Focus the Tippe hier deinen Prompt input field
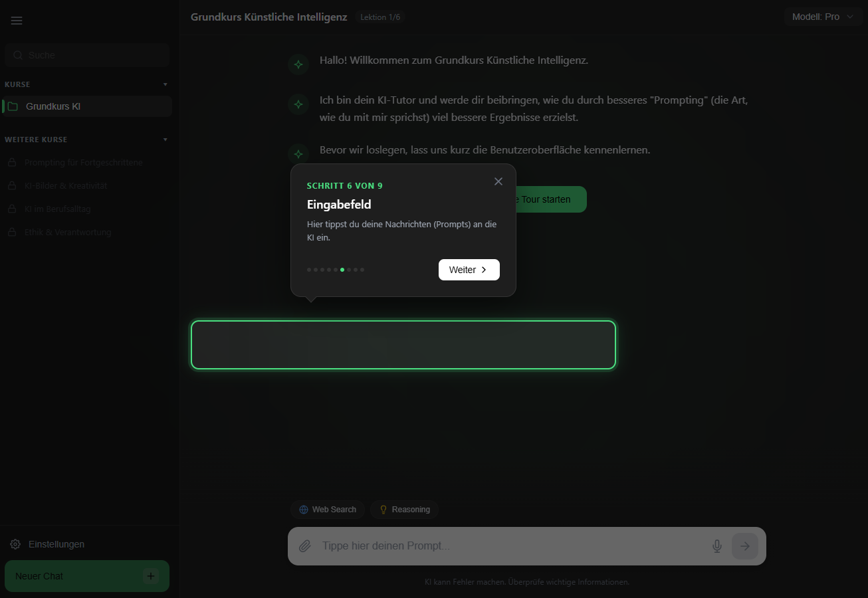The width and height of the screenshot is (868, 598). (x=465, y=546)
